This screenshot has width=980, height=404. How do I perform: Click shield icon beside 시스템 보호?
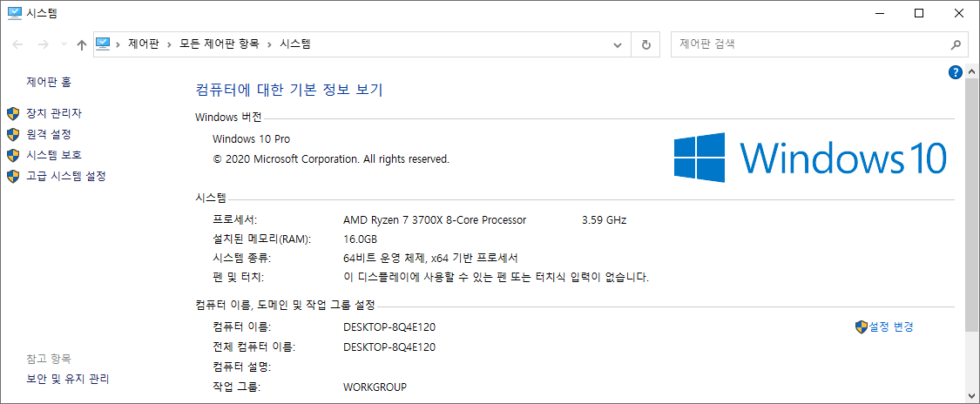coord(13,155)
